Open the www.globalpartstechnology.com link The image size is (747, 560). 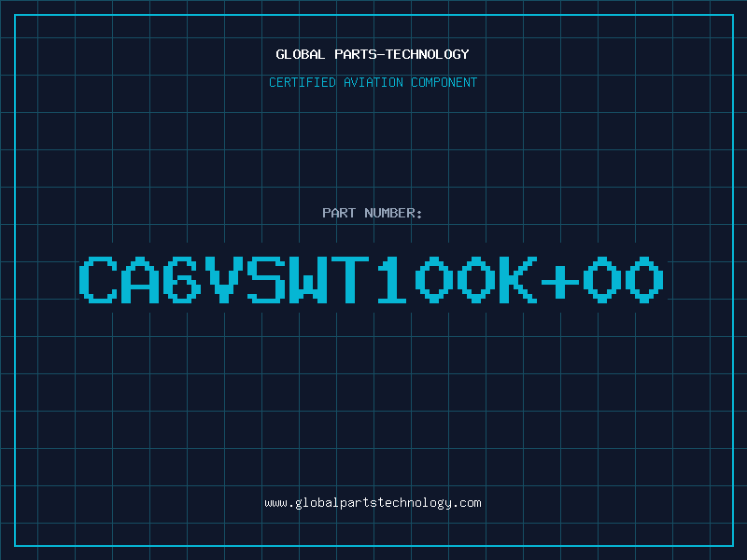[x=373, y=503]
